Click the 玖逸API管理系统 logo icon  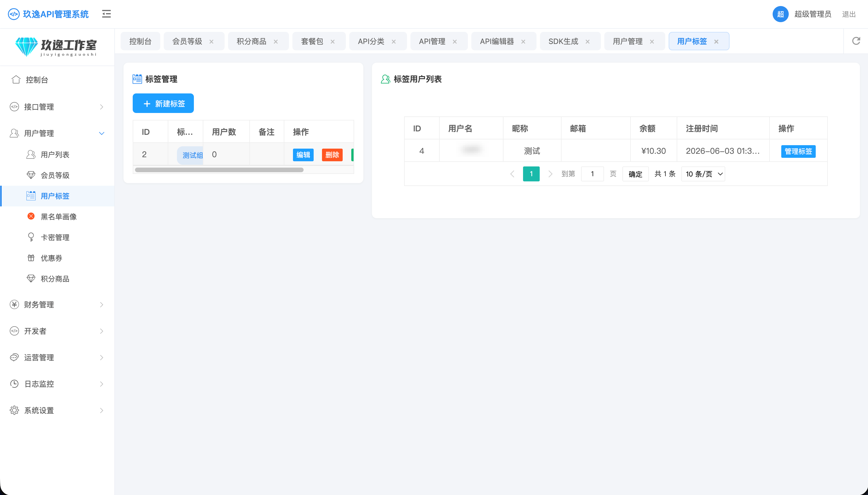pos(13,14)
